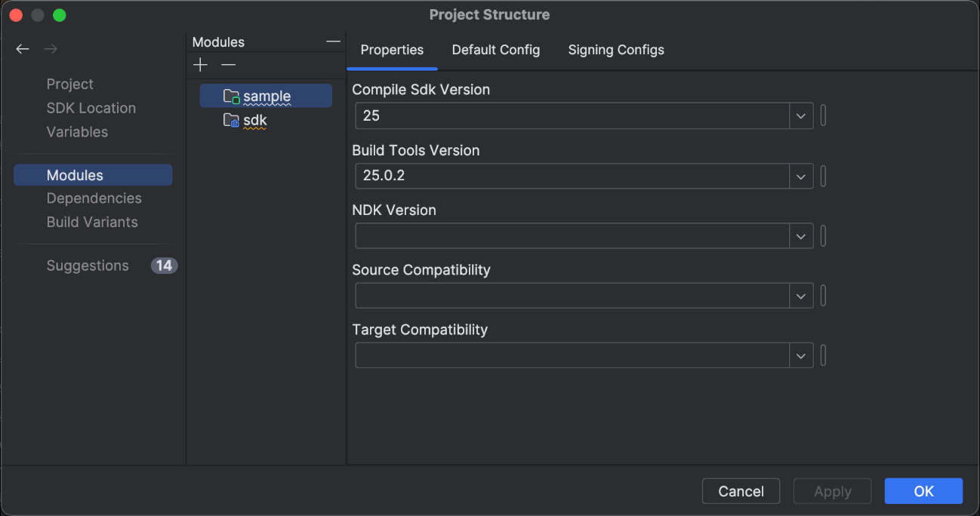Minimize the Modules panel
This screenshot has width=980, height=516.
(333, 42)
